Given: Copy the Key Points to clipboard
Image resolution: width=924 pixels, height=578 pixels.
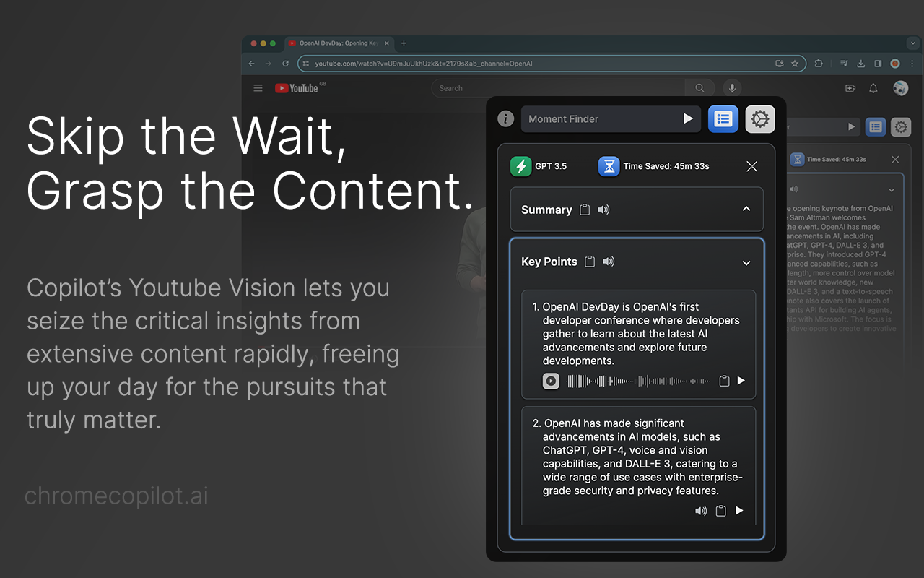Looking at the screenshot, I should coord(590,262).
